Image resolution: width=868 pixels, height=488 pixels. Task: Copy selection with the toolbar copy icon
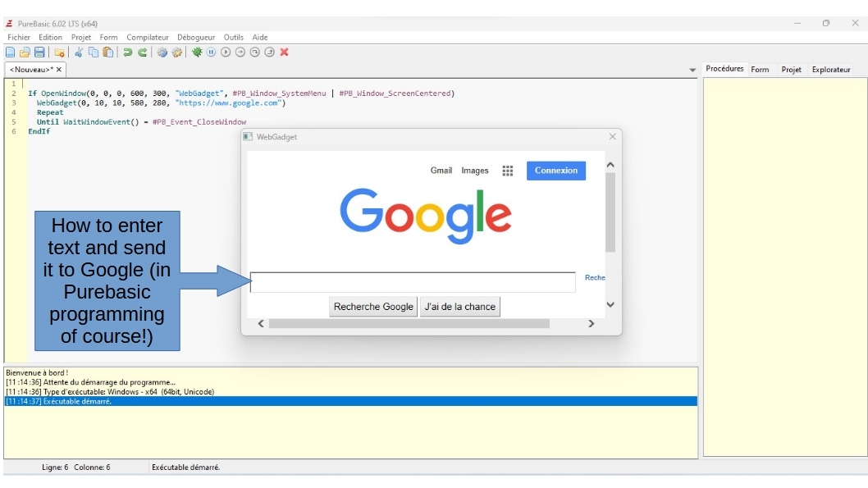pyautogui.click(x=94, y=52)
